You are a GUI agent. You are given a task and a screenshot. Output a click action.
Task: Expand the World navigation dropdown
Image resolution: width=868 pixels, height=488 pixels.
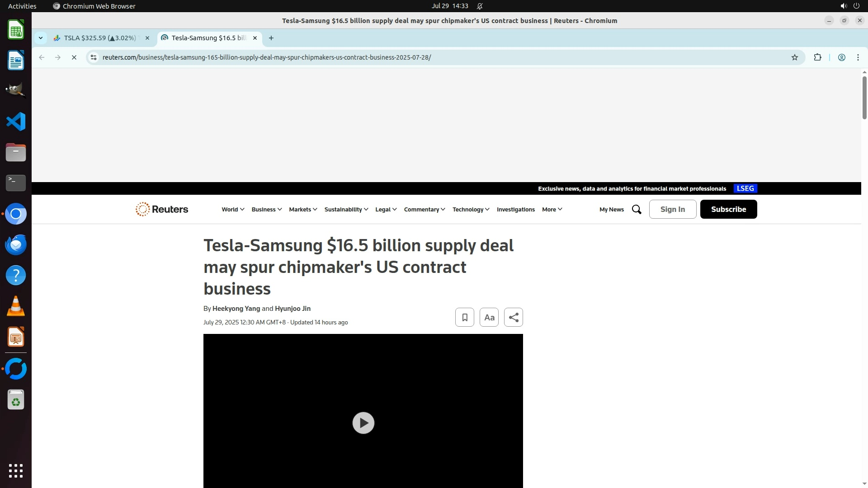click(x=233, y=209)
